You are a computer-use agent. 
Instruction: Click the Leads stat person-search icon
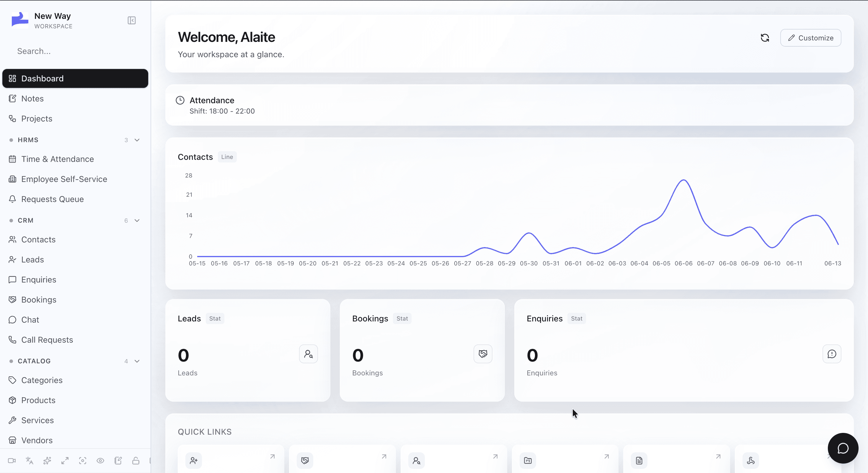(308, 354)
